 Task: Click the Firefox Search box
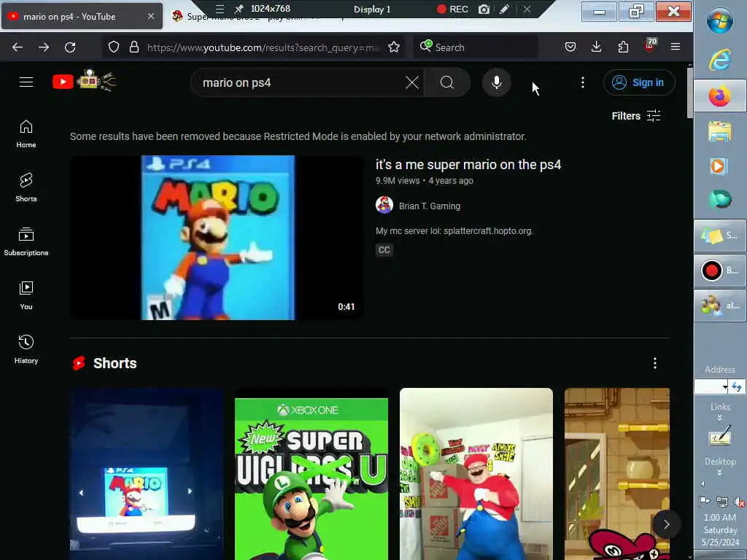pyautogui.click(x=476, y=47)
